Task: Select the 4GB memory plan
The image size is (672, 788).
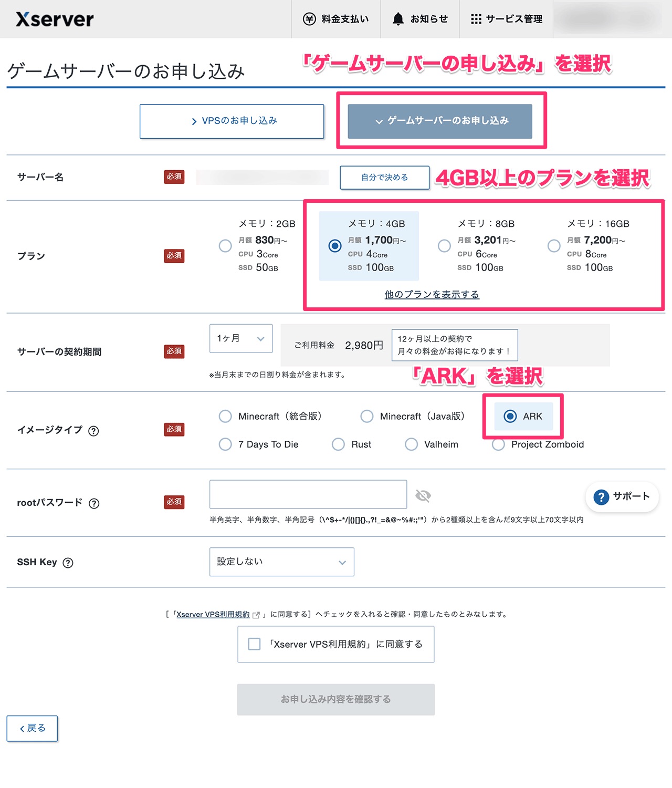Action: tap(335, 245)
